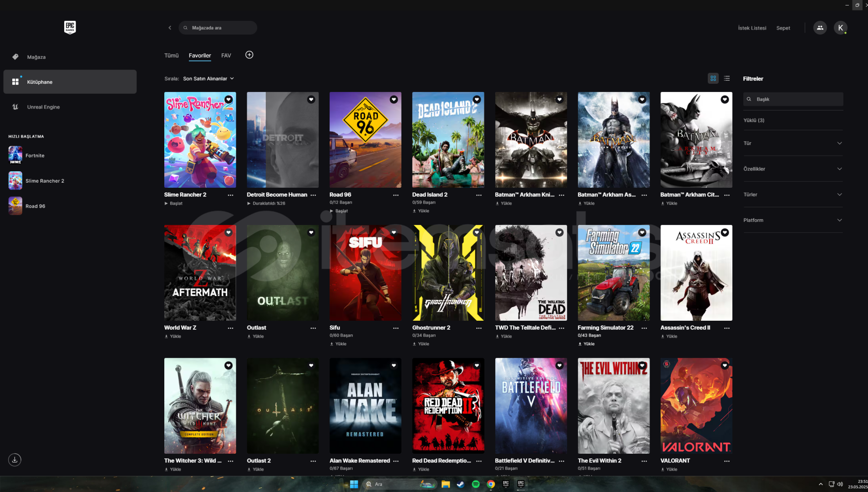
Task: Go back with the left arrow
Action: tap(170, 28)
